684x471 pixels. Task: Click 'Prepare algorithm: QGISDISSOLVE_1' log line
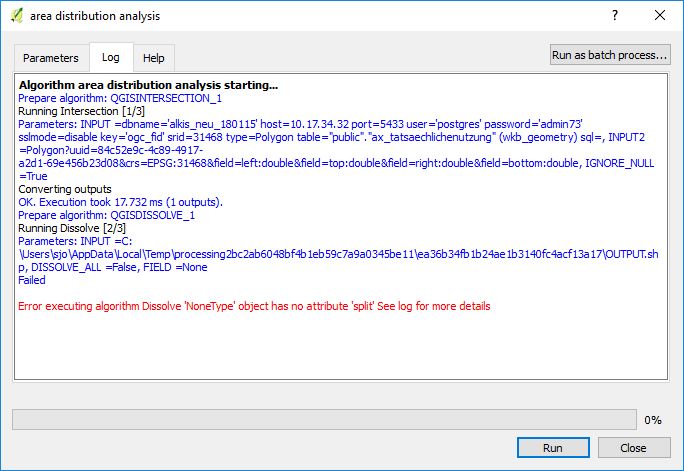click(x=106, y=215)
